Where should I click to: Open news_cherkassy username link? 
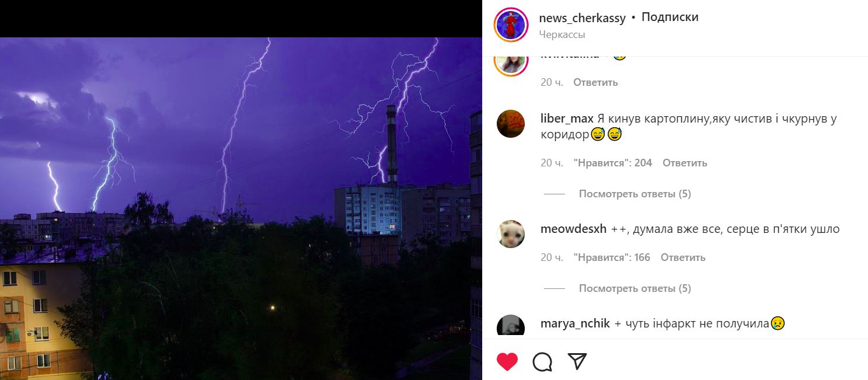pos(582,18)
